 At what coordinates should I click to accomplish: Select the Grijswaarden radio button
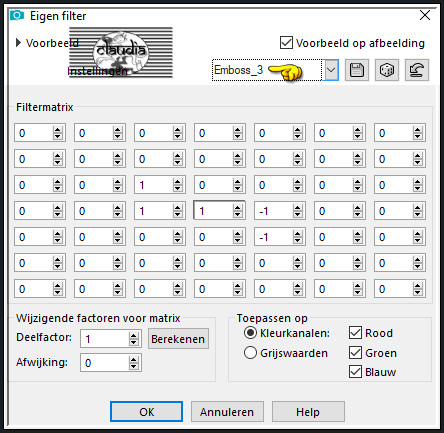tap(250, 353)
